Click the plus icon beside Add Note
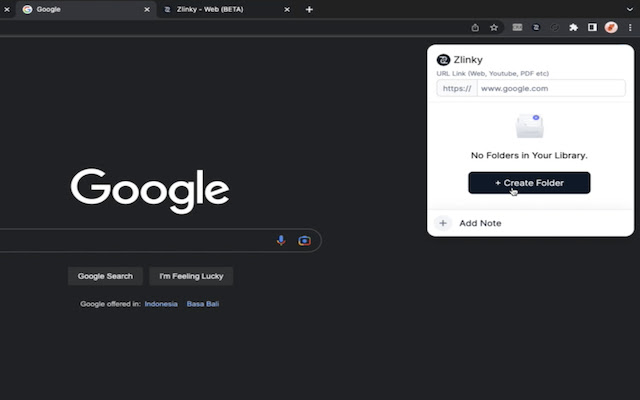640x400 pixels. 443,223
